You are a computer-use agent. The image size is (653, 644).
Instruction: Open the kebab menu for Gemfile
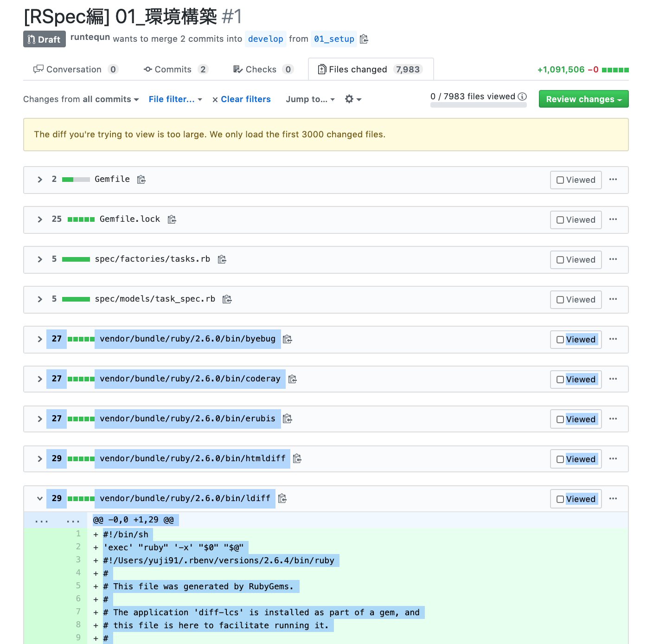point(613,180)
